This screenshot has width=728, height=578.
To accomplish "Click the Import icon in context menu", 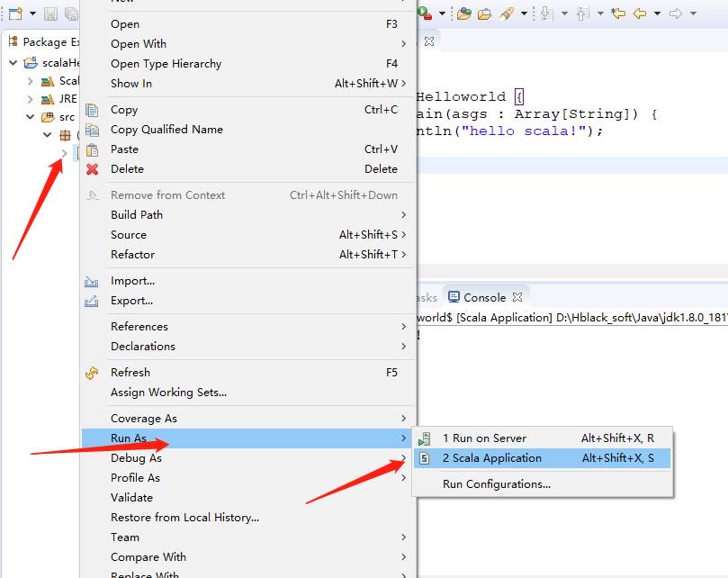I will 92,281.
